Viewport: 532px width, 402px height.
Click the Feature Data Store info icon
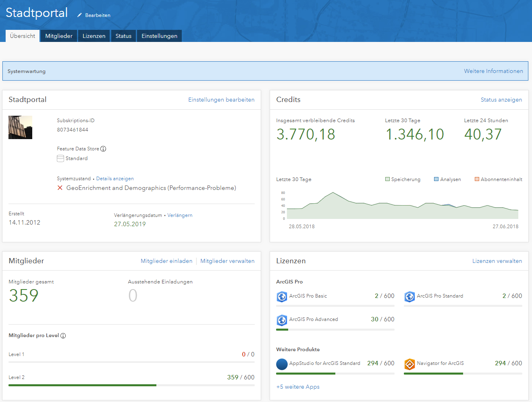[x=103, y=149]
